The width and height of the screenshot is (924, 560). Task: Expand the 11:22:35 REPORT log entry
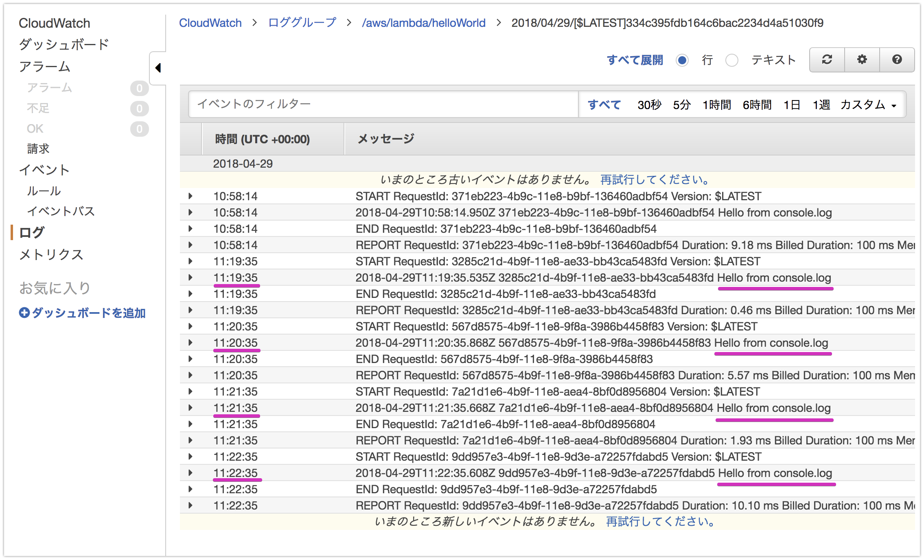pyautogui.click(x=190, y=505)
